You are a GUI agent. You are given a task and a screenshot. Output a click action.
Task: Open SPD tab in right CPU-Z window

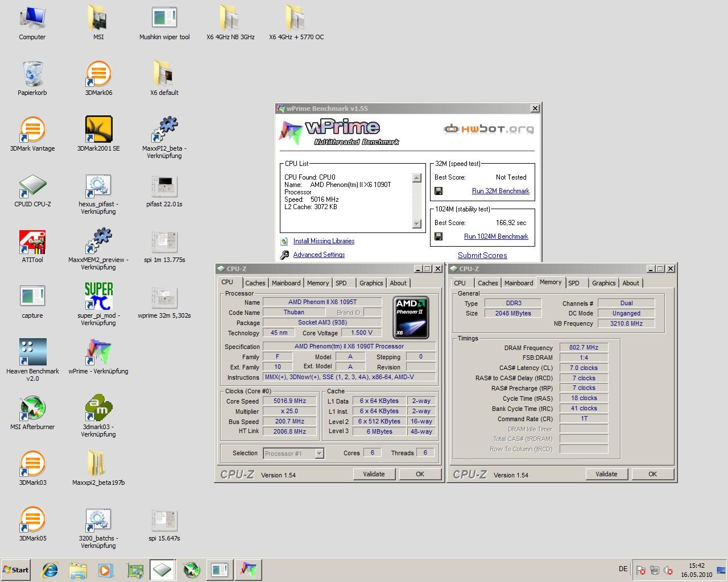(574, 283)
